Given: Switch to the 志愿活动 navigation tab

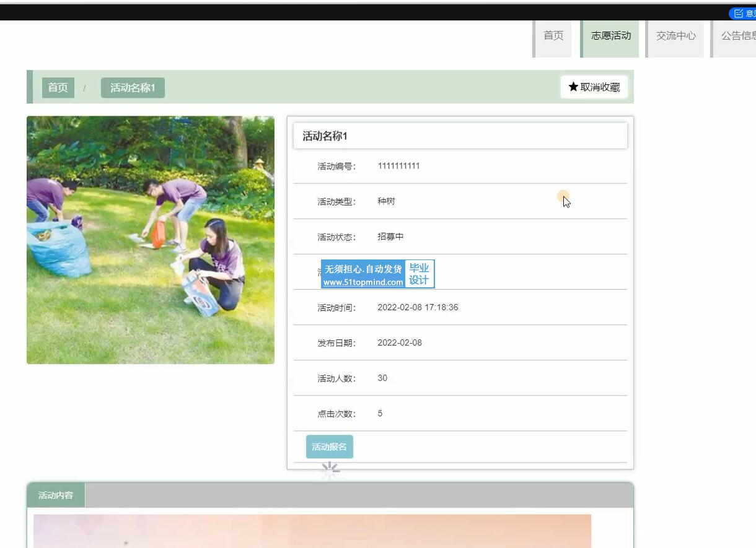Looking at the screenshot, I should click(610, 38).
